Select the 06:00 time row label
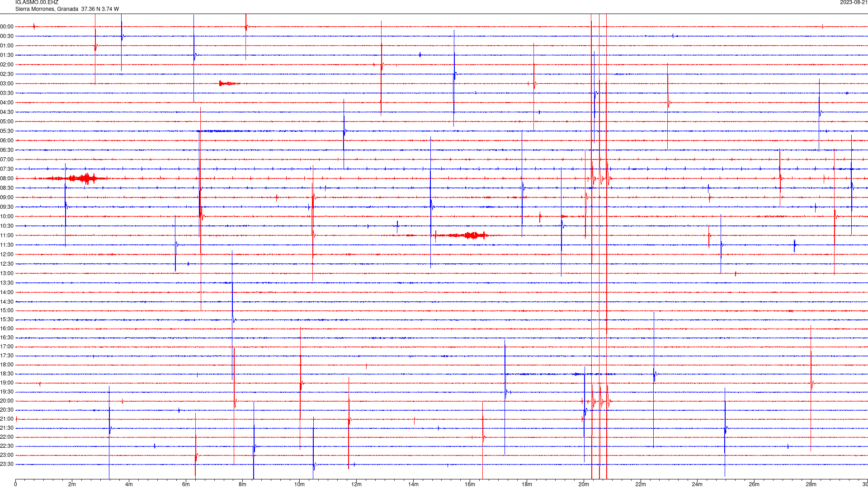This screenshot has width=868, height=488. 7,141
